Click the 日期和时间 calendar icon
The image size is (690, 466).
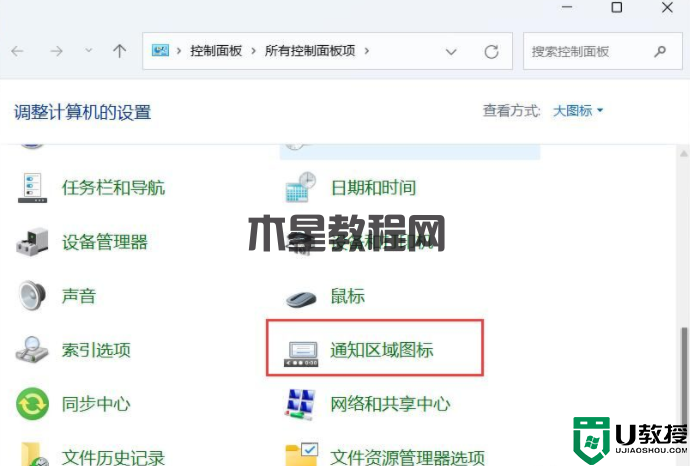[301, 187]
